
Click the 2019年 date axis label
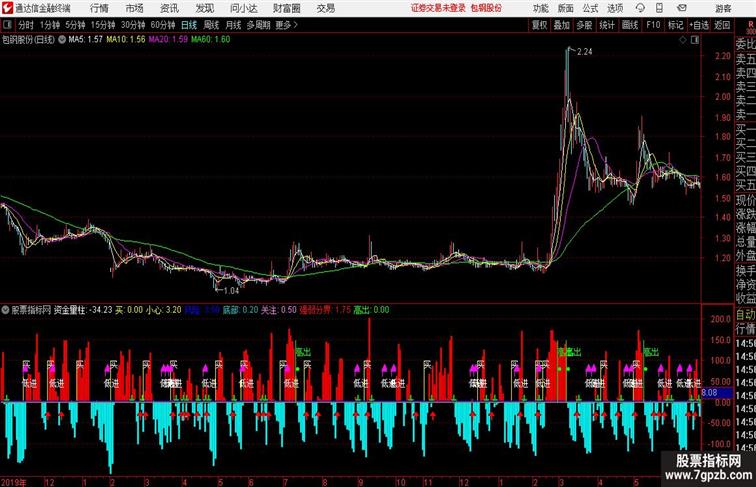click(x=14, y=482)
